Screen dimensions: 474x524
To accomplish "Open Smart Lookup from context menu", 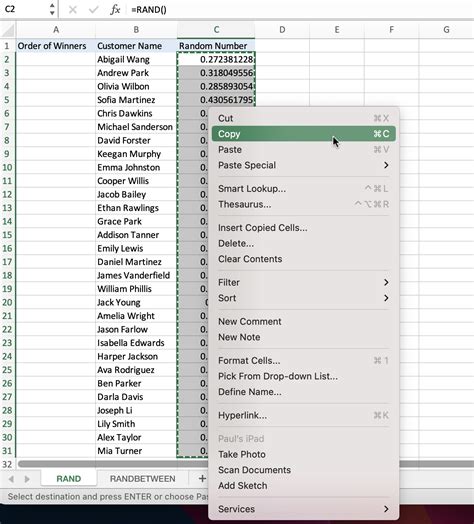I will point(304,189).
